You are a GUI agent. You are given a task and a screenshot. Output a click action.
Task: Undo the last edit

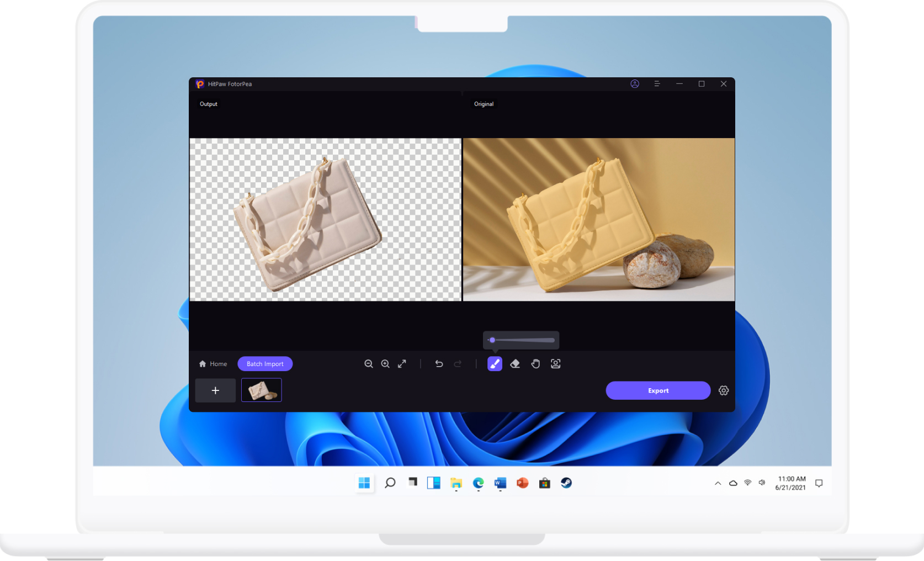(x=439, y=364)
